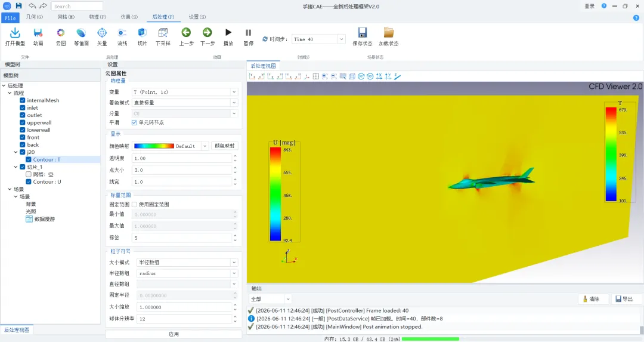Click the 导出 export output button

[x=626, y=299]
